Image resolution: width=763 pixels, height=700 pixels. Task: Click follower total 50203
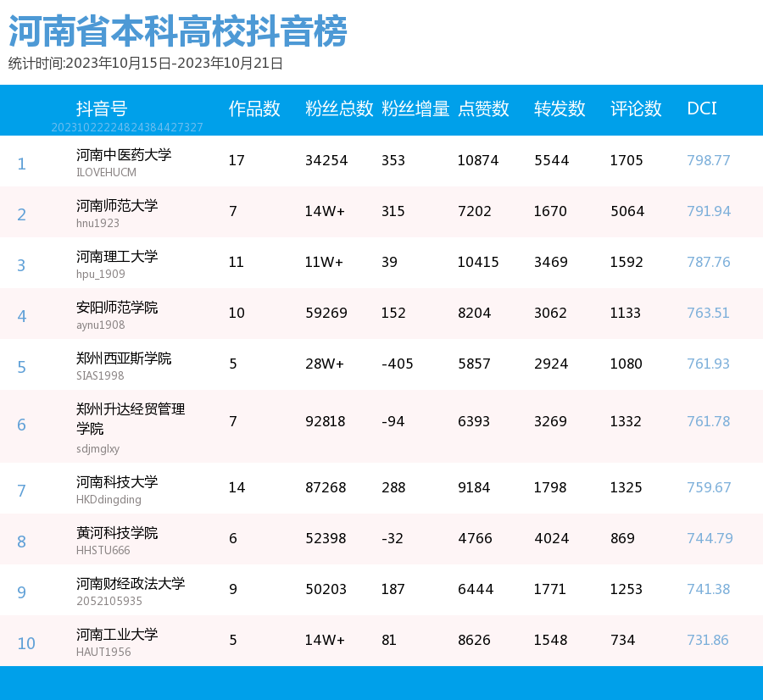(x=326, y=589)
